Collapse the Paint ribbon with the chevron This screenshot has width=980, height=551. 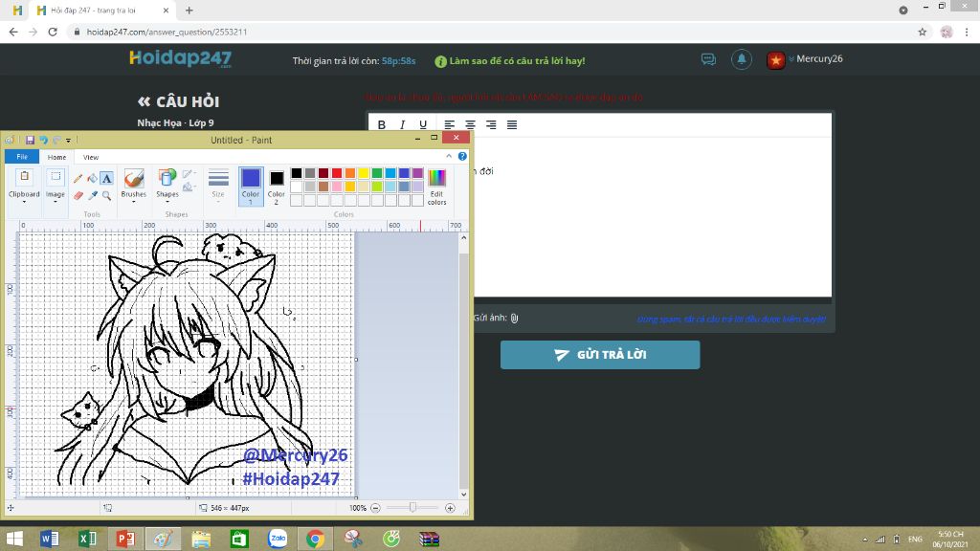tap(449, 156)
